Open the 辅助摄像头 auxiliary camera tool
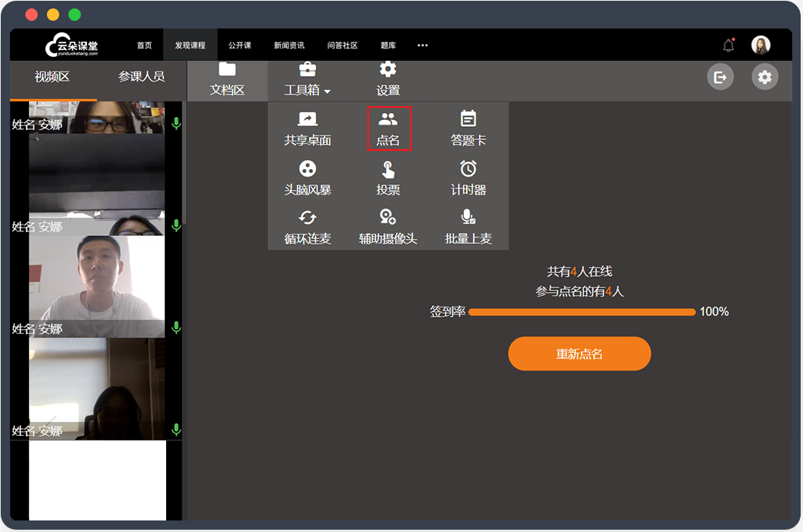 coord(389,228)
